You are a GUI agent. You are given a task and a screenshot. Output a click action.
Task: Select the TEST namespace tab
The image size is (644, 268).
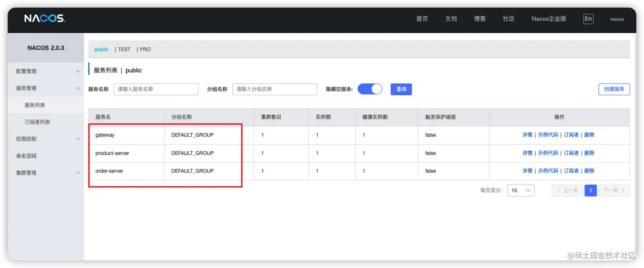coord(124,49)
